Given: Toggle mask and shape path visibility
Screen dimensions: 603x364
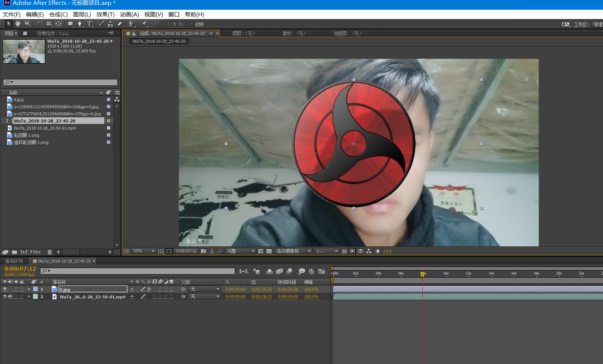Looking at the screenshot, I should pyautogui.click(x=169, y=251).
